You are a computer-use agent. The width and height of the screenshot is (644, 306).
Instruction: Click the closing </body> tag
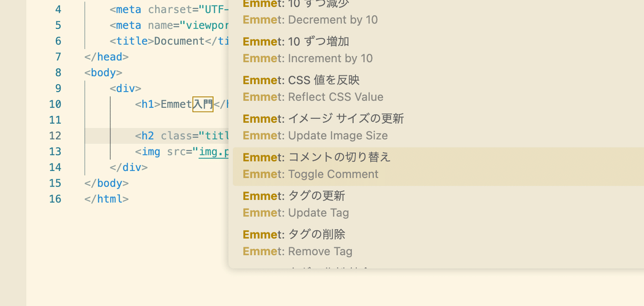click(106, 183)
